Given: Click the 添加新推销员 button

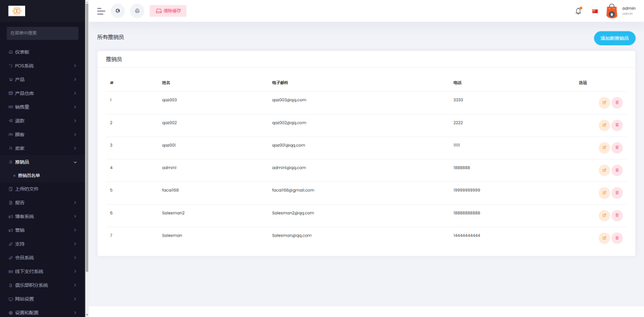Looking at the screenshot, I should click(614, 38).
